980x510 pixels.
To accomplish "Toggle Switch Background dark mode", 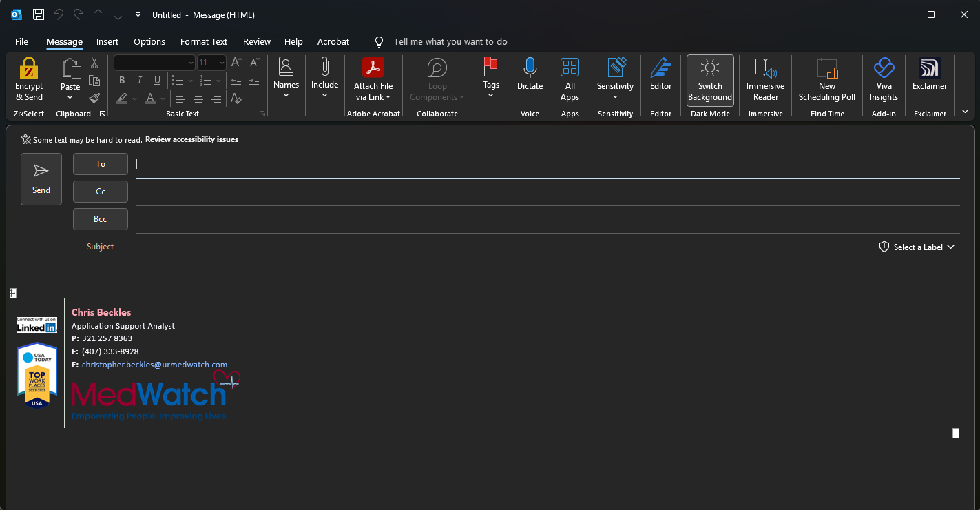I will (710, 80).
